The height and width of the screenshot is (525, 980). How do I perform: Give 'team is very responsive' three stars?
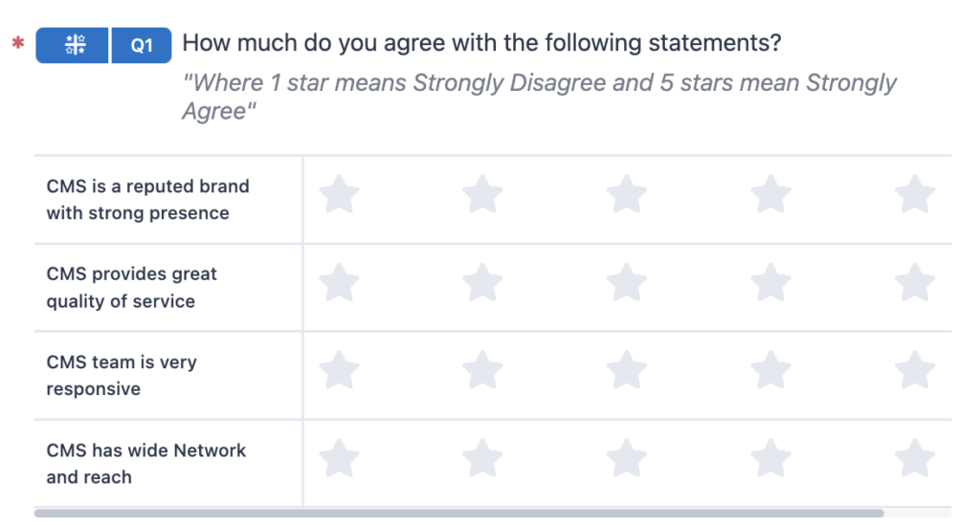click(627, 371)
